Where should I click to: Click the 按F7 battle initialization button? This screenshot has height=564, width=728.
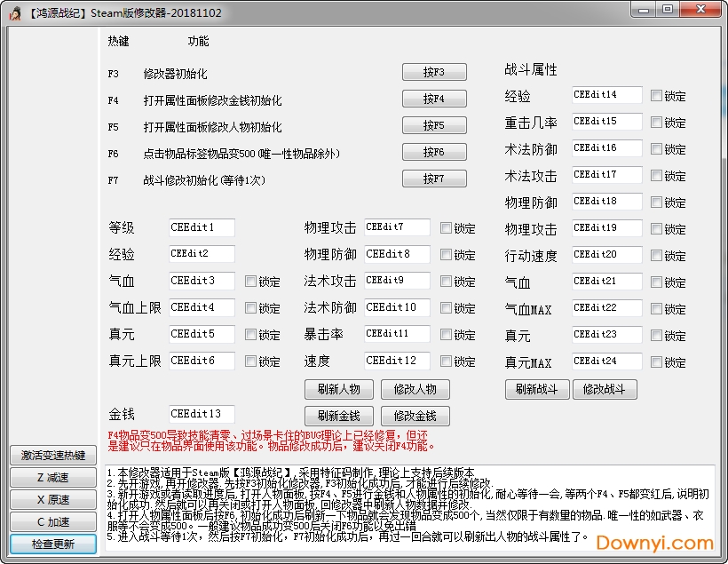[434, 179]
